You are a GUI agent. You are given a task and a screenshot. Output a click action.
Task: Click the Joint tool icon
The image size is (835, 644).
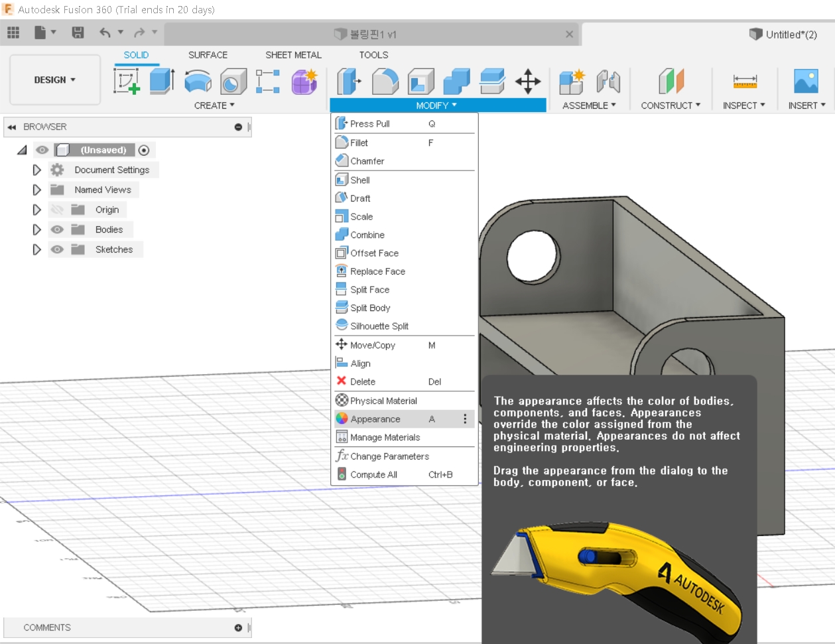[x=608, y=82]
